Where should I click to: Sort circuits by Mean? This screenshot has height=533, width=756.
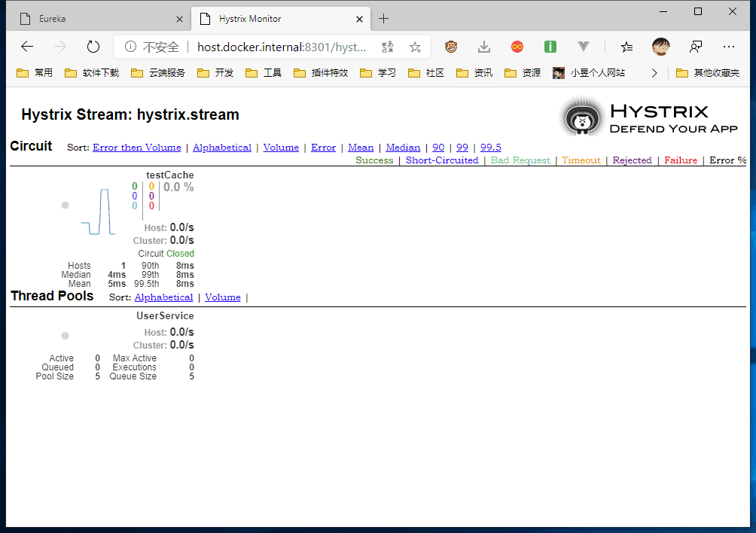pyautogui.click(x=361, y=148)
